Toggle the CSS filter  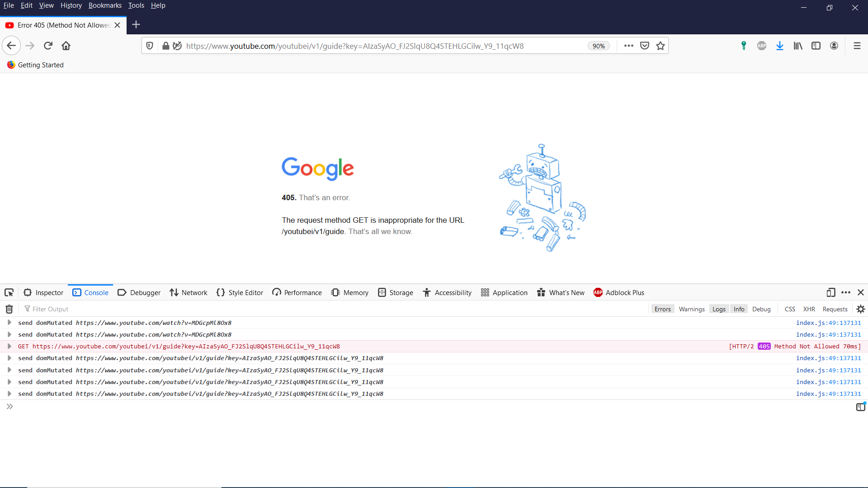[790, 309]
